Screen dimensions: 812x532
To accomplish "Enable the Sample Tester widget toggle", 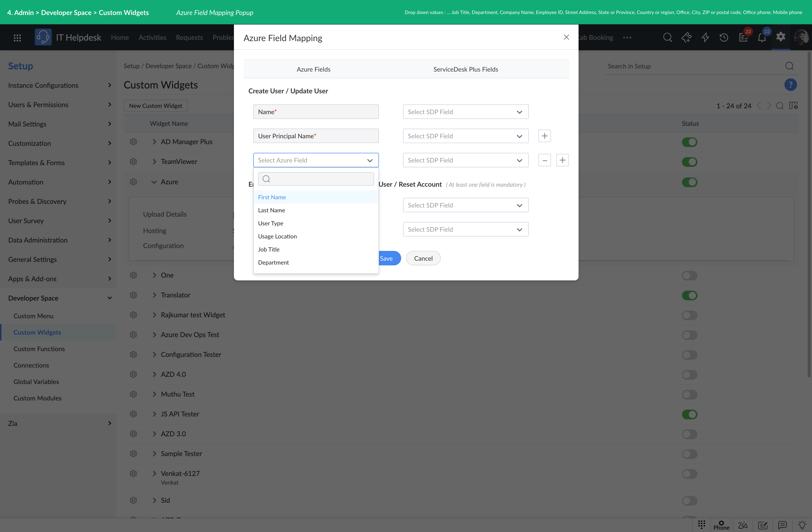I will (x=689, y=454).
